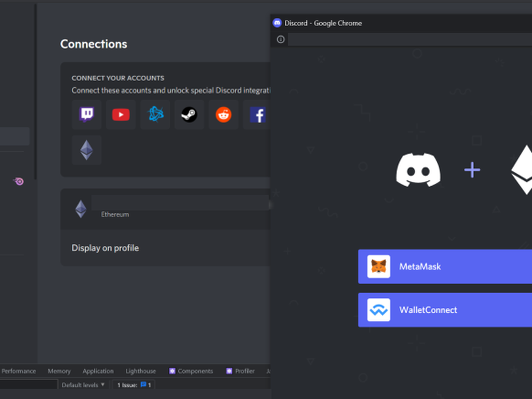This screenshot has height=399, width=532.
Task: Connect a Reddit account
Action: [223, 115]
